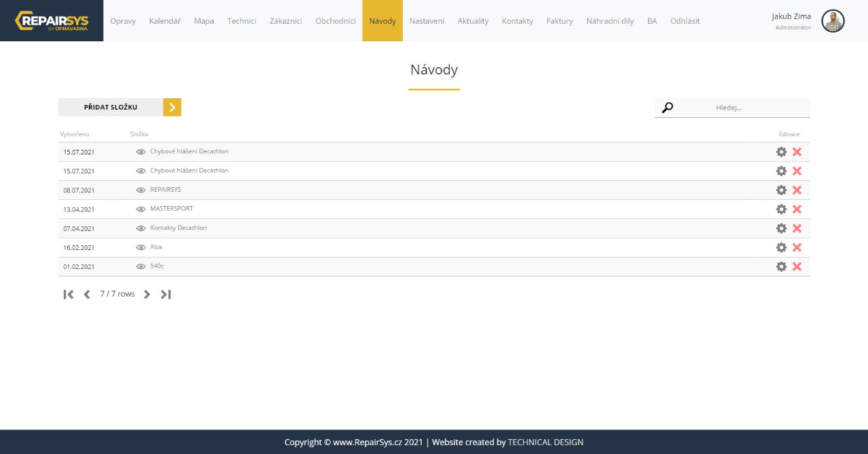The height and width of the screenshot is (454, 868).
Task: Click eye icon next to Alza
Action: click(x=141, y=247)
